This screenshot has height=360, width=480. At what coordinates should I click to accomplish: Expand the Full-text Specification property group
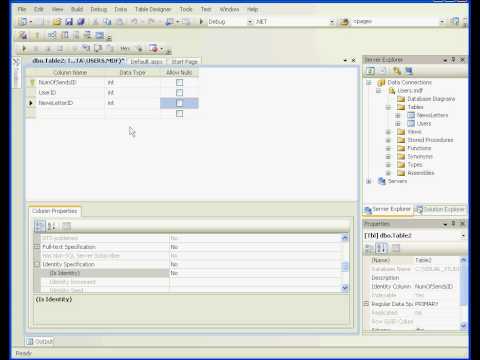[37, 247]
